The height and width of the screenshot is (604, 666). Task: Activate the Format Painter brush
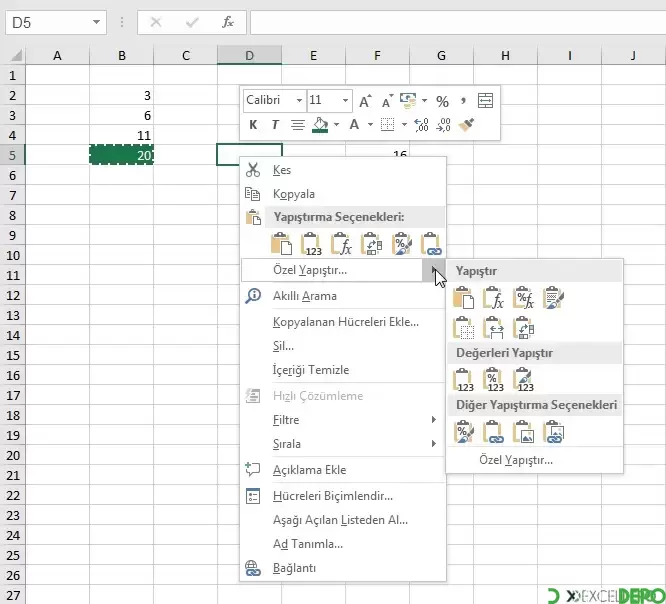click(466, 125)
